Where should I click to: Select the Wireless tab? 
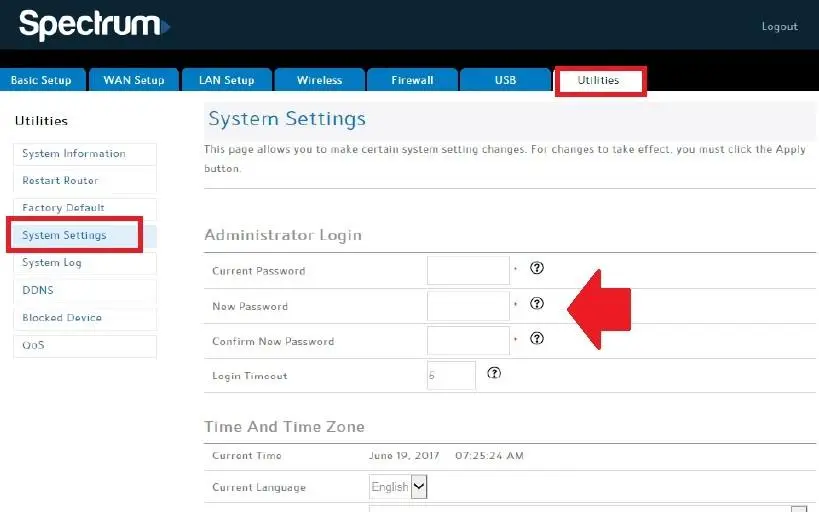tap(319, 80)
